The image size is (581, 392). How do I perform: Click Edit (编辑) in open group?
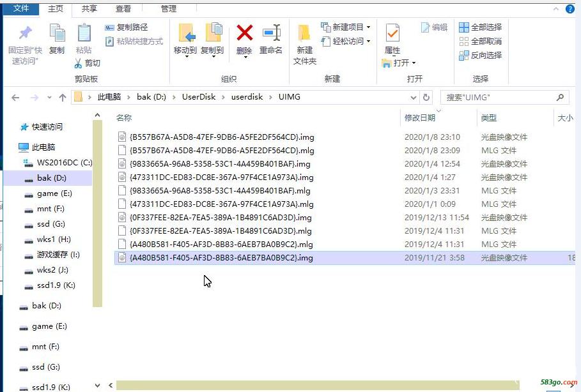434,27
